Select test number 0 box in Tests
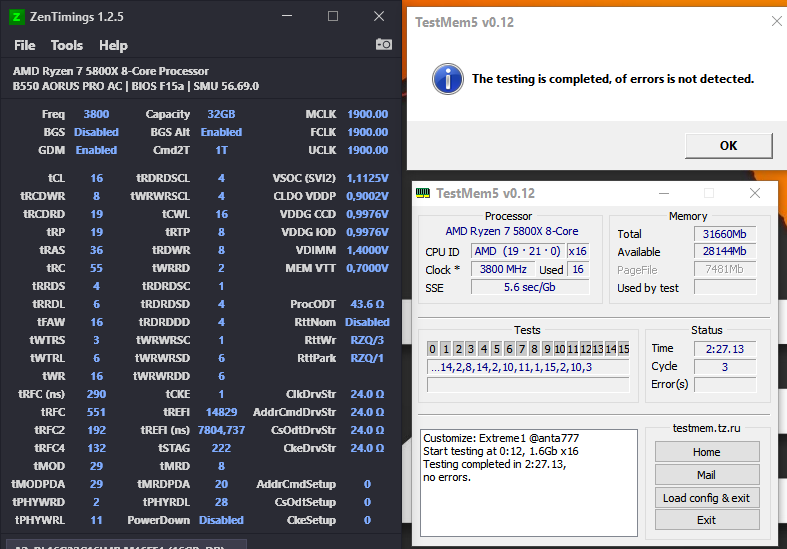The width and height of the screenshot is (787, 549). tap(433, 349)
